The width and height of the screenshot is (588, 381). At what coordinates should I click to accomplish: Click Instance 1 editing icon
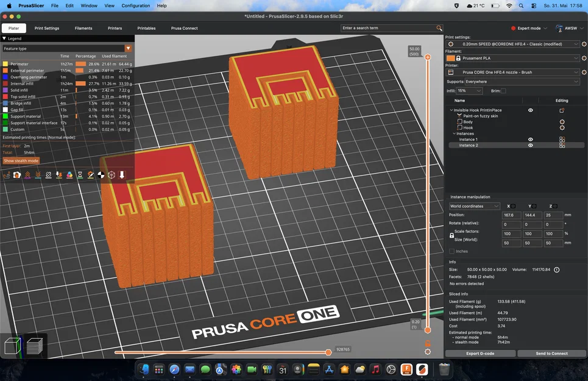(562, 140)
